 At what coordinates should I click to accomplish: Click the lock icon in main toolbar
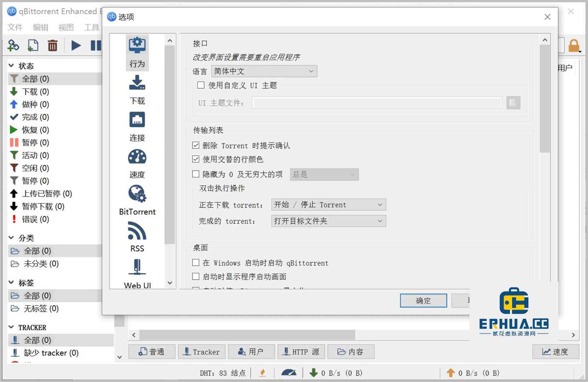point(574,46)
